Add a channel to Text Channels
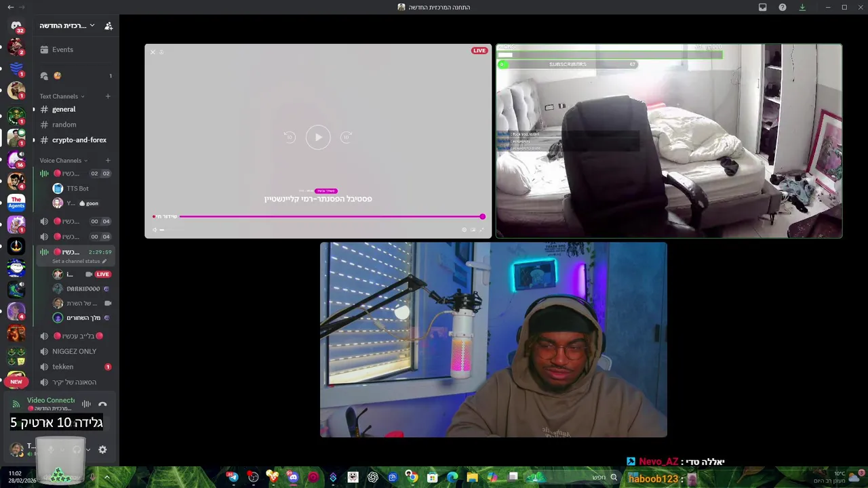Image resolution: width=868 pixels, height=488 pixels. 108,96
